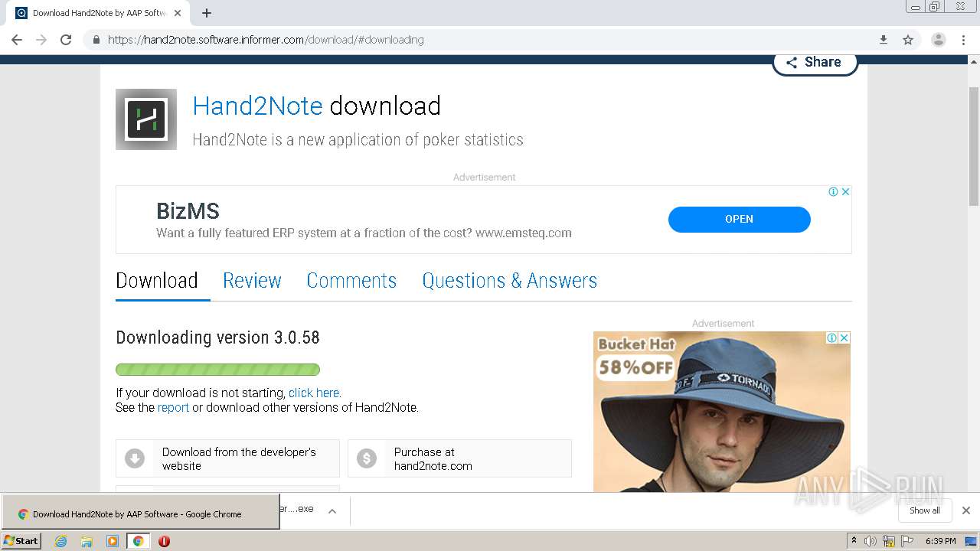Switch to the Review tab

252,281
